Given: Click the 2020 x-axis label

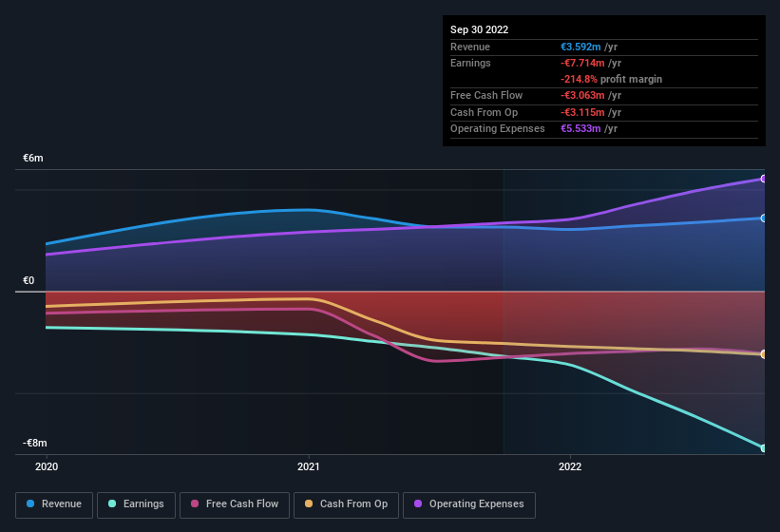Looking at the screenshot, I should (47, 466).
